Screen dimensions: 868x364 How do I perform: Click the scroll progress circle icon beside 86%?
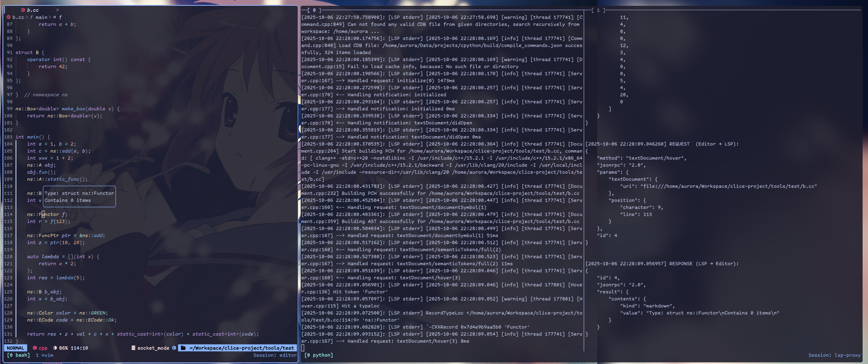click(55, 348)
